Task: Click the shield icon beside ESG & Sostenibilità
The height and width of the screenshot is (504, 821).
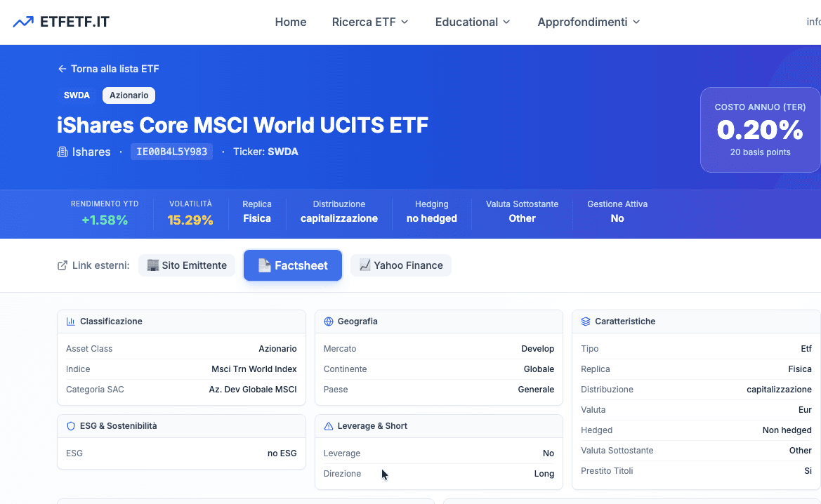Action: click(70, 426)
